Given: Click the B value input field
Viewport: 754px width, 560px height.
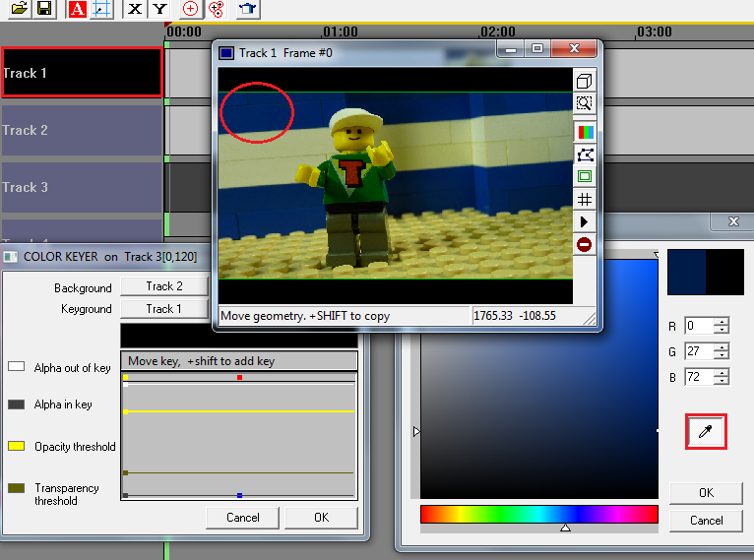Looking at the screenshot, I should [699, 377].
